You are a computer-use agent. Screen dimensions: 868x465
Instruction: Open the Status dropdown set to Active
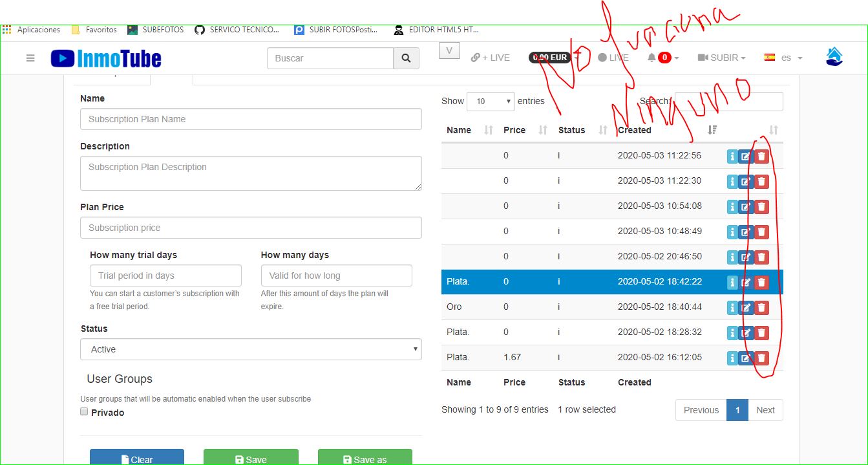pos(251,349)
